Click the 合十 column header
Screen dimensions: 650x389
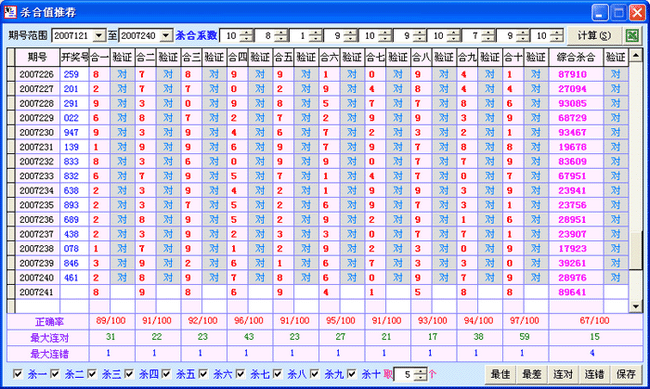513,57
